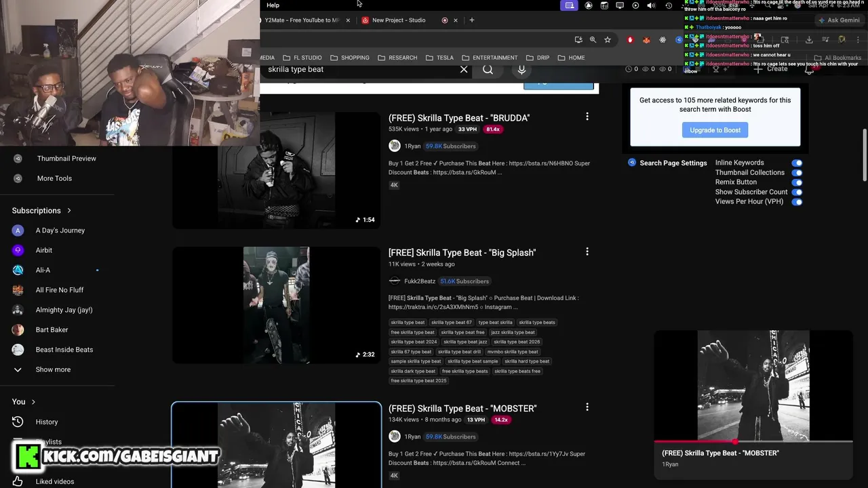Click BRUDDA video thumbnail

click(x=276, y=170)
